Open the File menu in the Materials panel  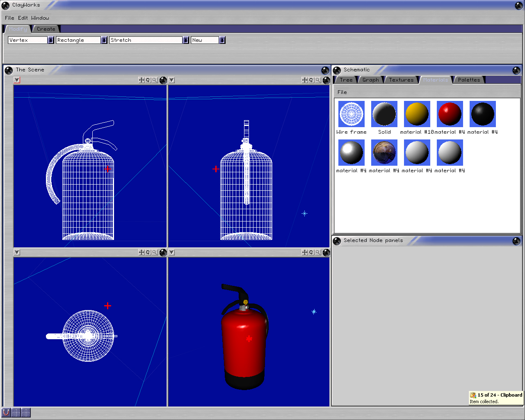click(342, 92)
